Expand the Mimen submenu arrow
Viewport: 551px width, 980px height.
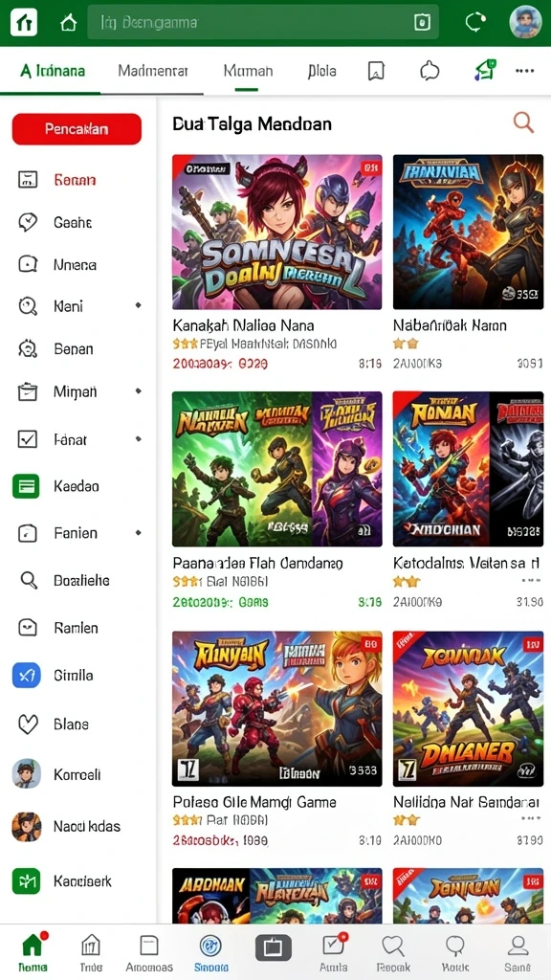[x=138, y=391]
